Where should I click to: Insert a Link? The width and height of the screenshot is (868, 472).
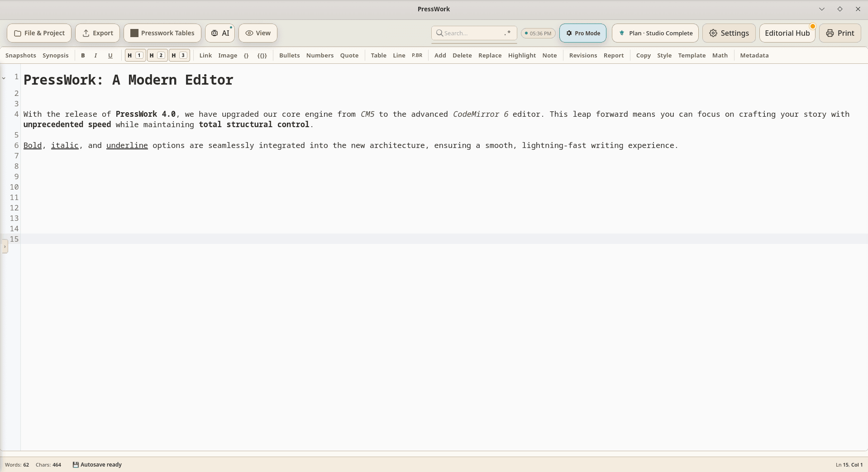click(x=205, y=55)
